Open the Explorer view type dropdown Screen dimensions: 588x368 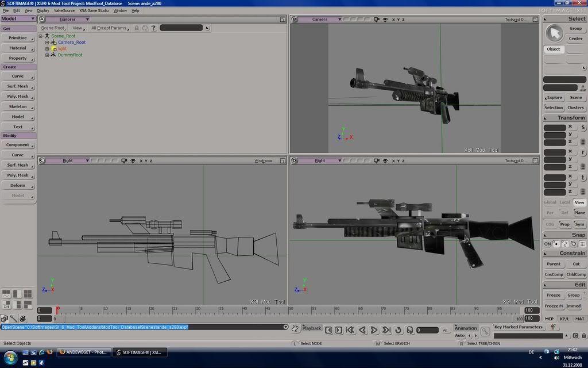pyautogui.click(x=68, y=19)
